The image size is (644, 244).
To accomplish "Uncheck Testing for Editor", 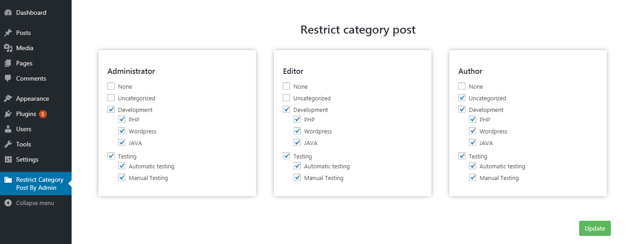I will 286,156.
